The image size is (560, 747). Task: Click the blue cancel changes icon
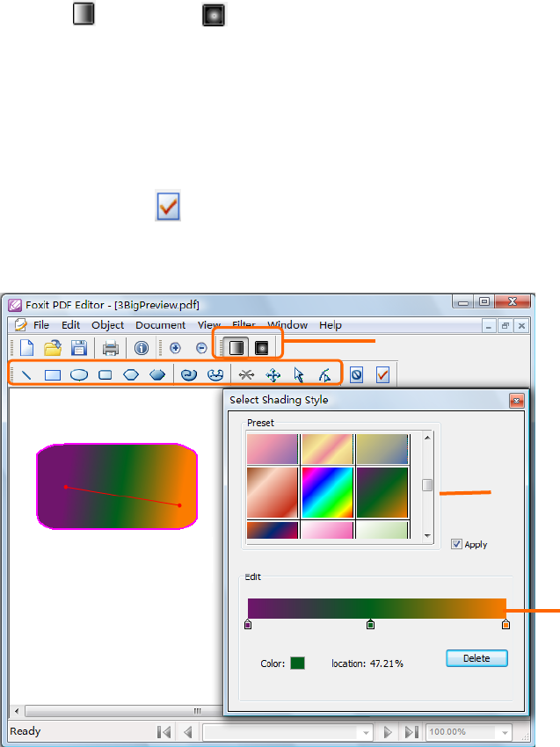(357, 375)
